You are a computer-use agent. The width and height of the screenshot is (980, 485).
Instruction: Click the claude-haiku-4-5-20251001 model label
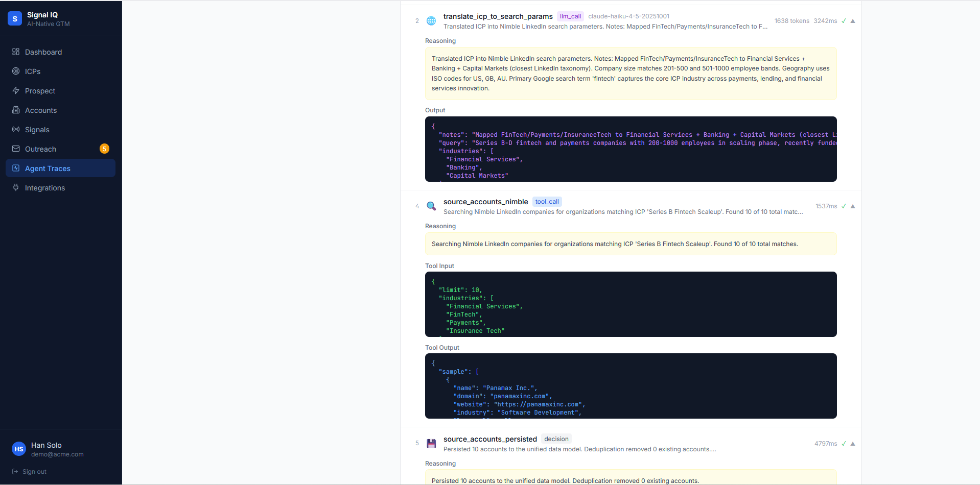[628, 16]
